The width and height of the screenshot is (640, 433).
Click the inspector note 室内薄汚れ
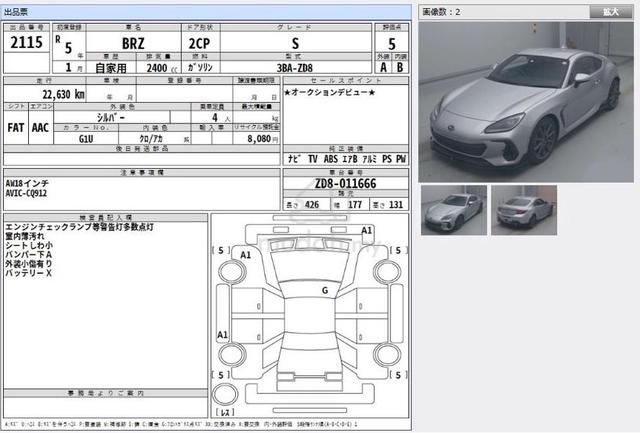coord(24,236)
